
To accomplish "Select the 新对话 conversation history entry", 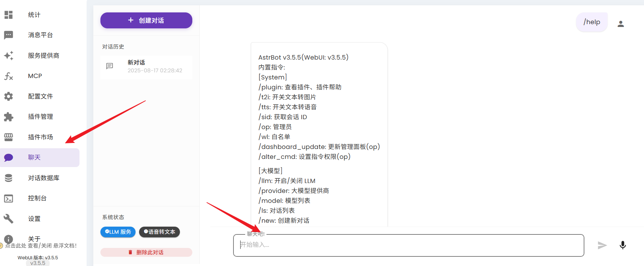I will tap(146, 66).
